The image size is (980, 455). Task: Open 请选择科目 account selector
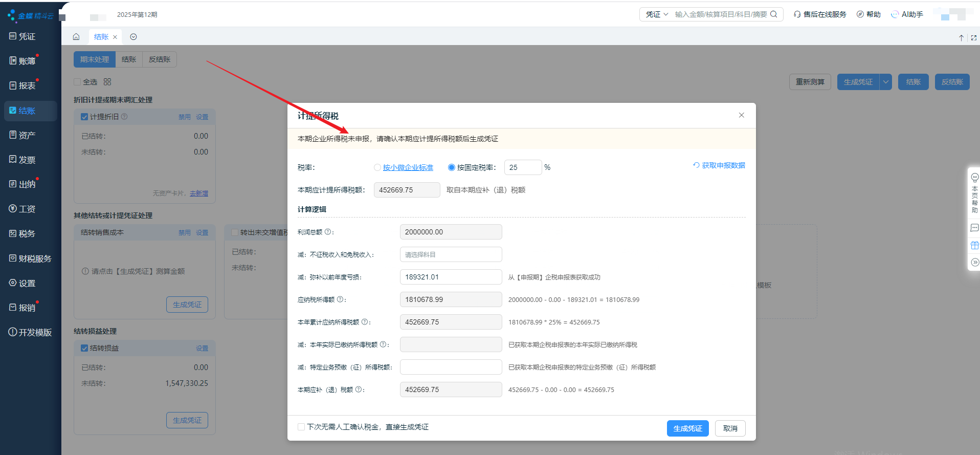tap(451, 254)
